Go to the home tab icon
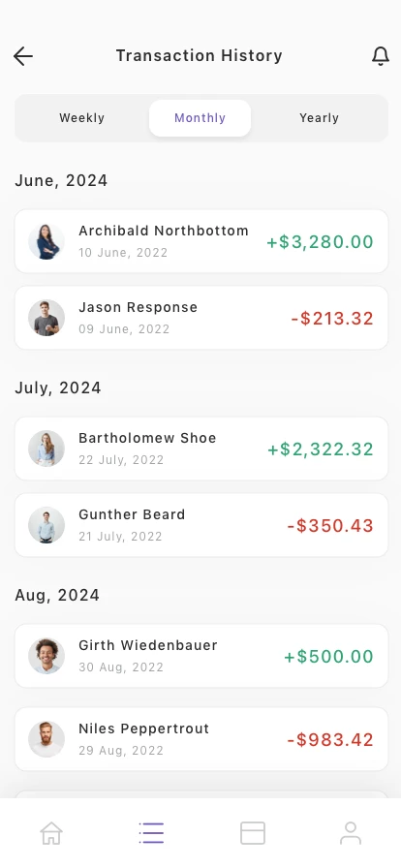Viewport: 401px width, 868px height. 51,832
